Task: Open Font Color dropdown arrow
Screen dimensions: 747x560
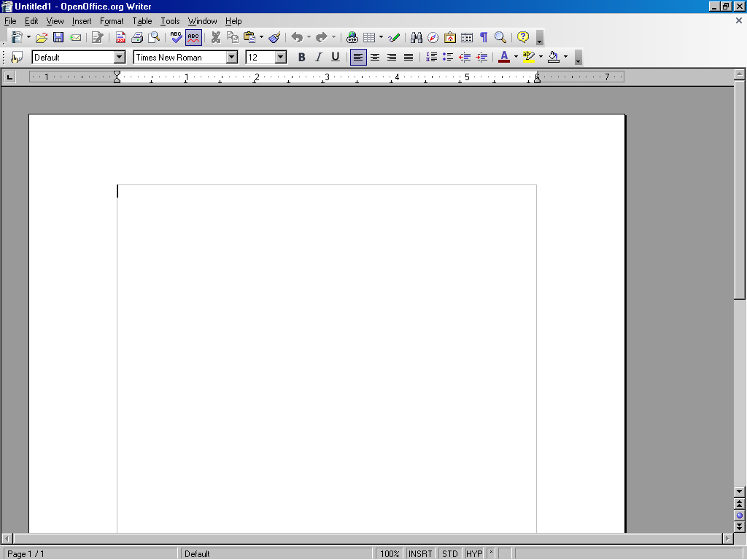Action: click(x=516, y=57)
